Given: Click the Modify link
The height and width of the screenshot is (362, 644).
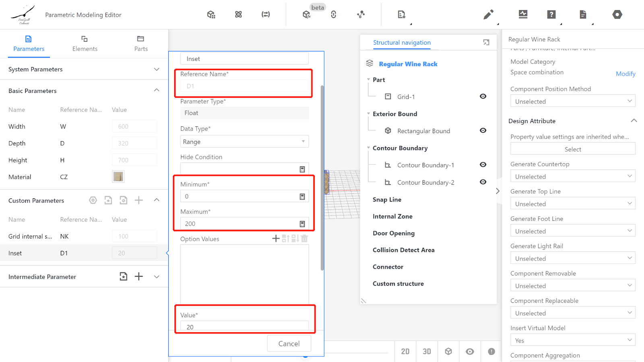Looking at the screenshot, I should coord(625,74).
